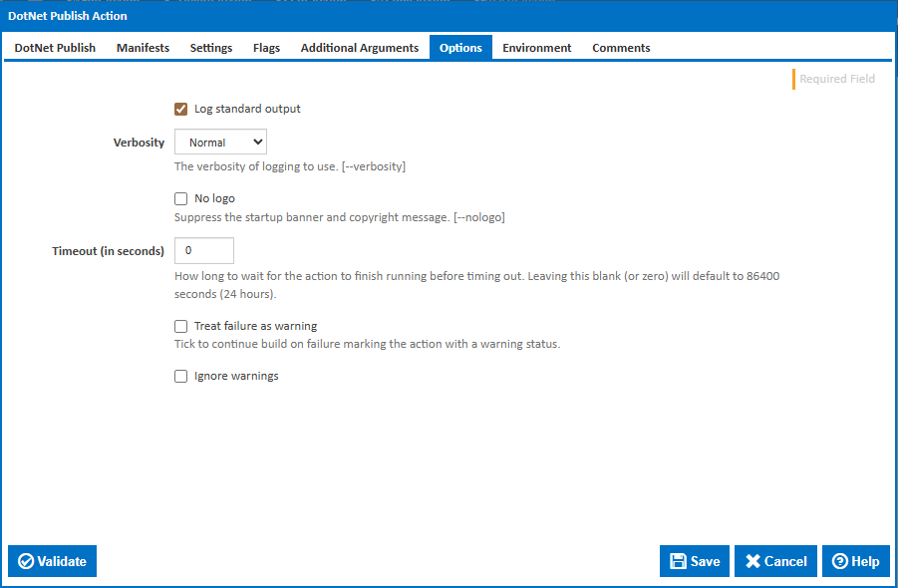898x588 pixels.
Task: Click the Verbosity dropdown arrow
Action: (258, 142)
